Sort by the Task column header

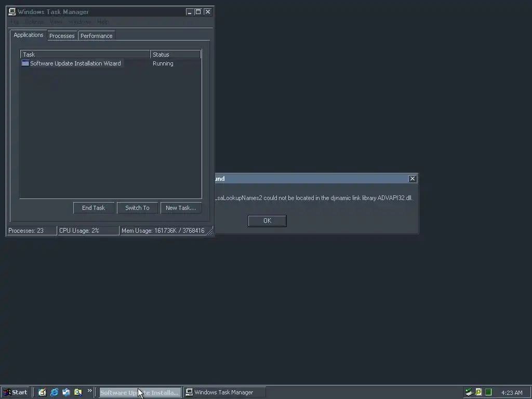click(x=85, y=54)
